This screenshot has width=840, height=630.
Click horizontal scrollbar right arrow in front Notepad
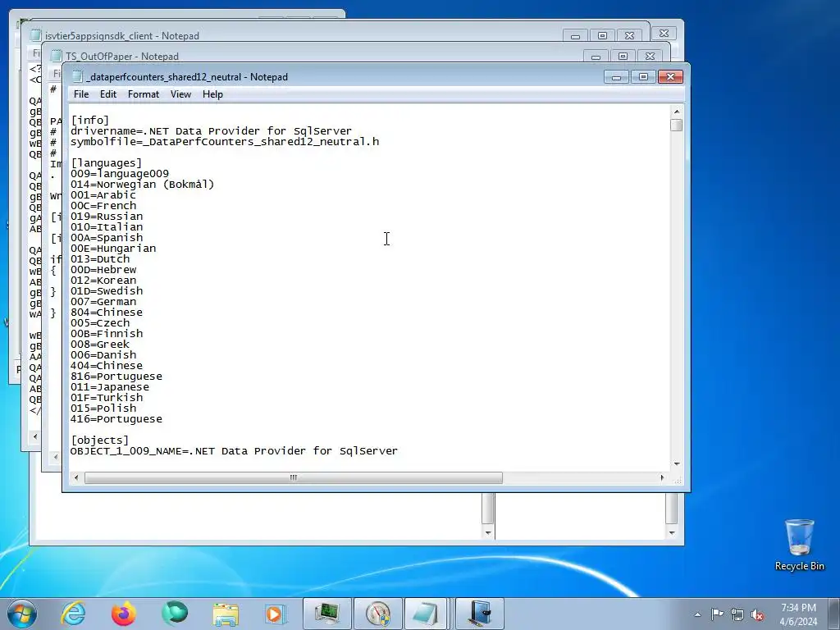[x=662, y=477]
